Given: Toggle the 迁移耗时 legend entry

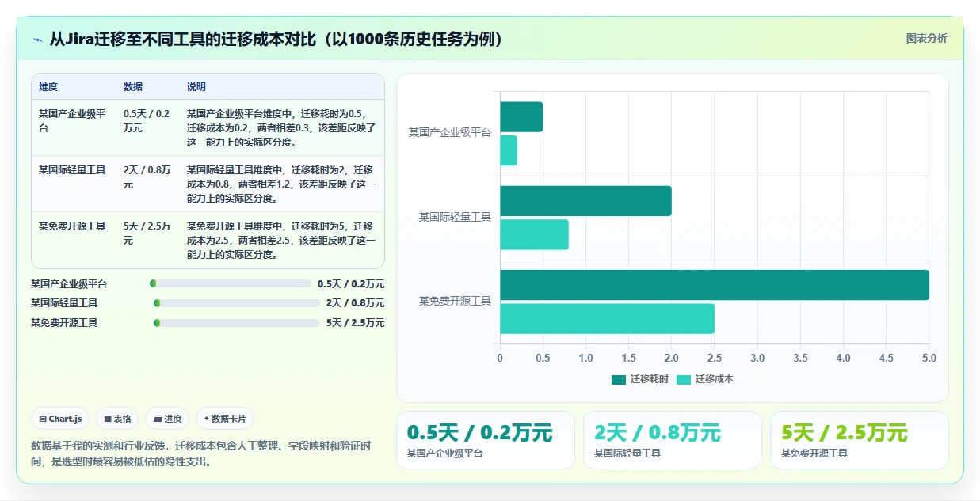Looking at the screenshot, I should [640, 379].
